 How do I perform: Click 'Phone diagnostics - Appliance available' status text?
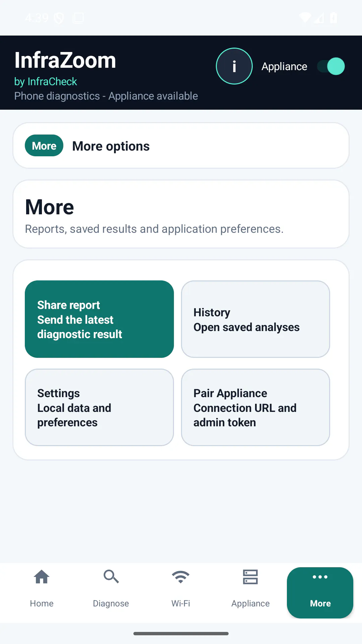coord(106,96)
